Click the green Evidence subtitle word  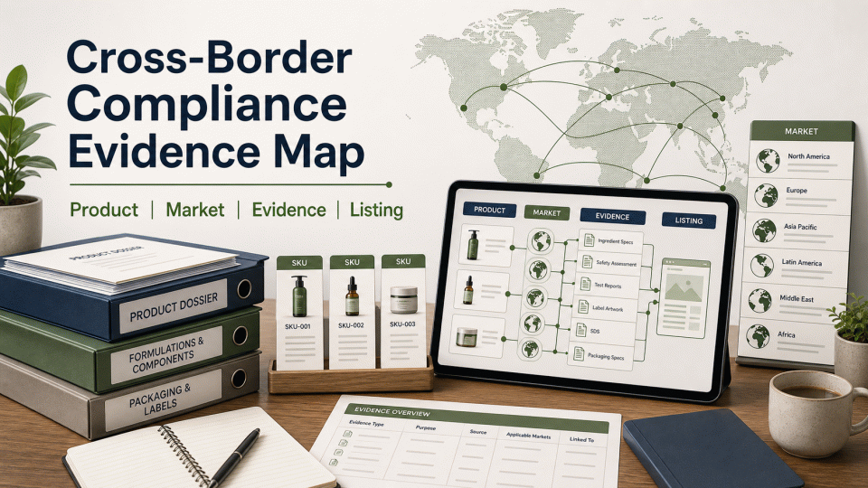(x=288, y=210)
